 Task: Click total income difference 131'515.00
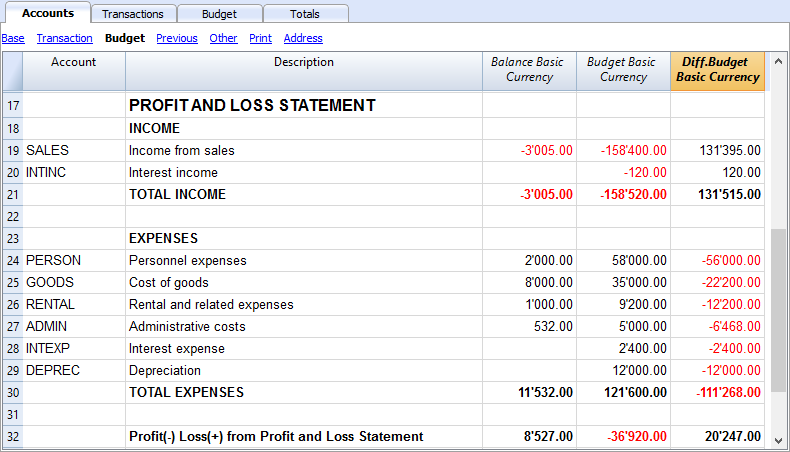[717, 195]
